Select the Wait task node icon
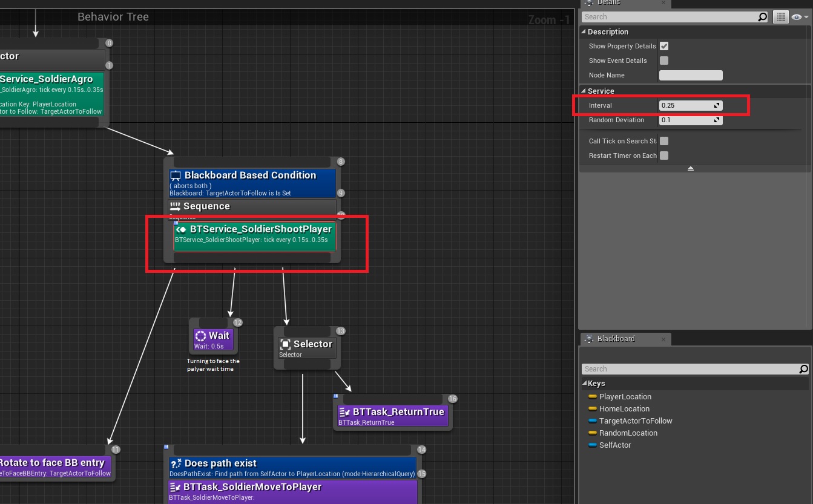The width and height of the screenshot is (813, 504). [201, 336]
